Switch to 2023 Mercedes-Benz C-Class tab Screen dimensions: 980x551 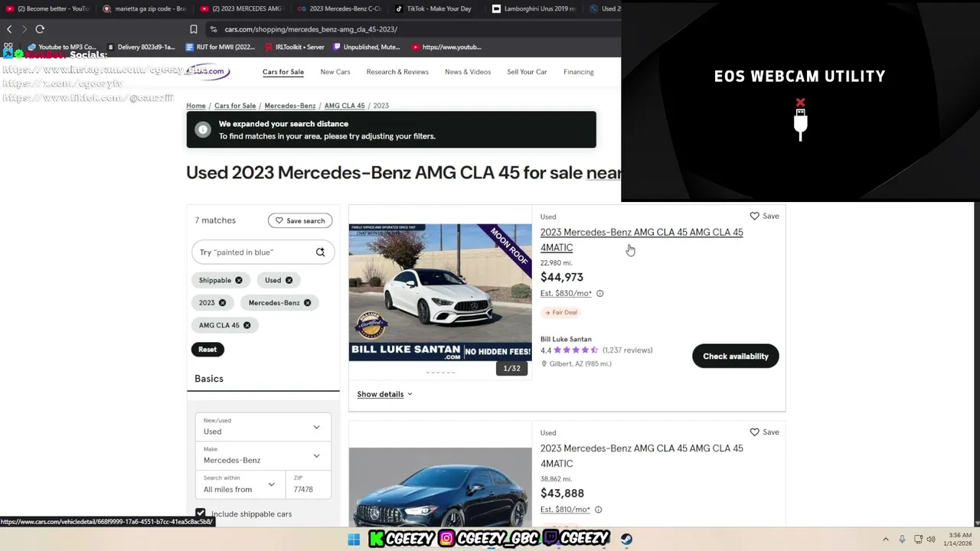(x=340, y=9)
